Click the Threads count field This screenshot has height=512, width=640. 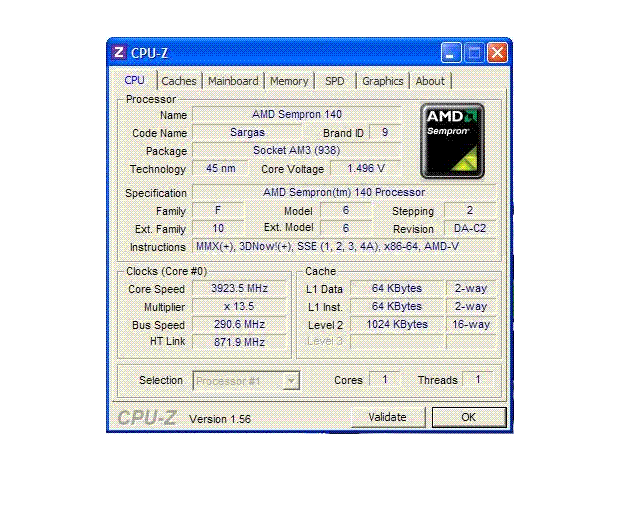point(478,379)
